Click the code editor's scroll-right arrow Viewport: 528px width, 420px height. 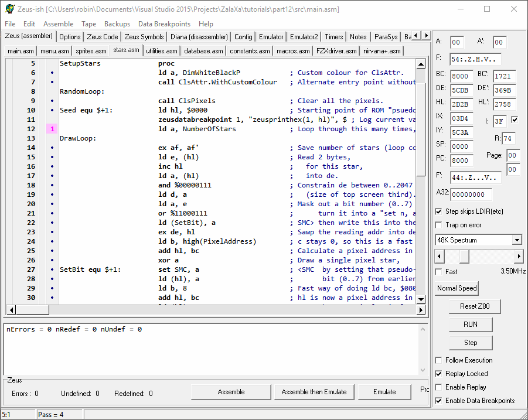(420, 309)
